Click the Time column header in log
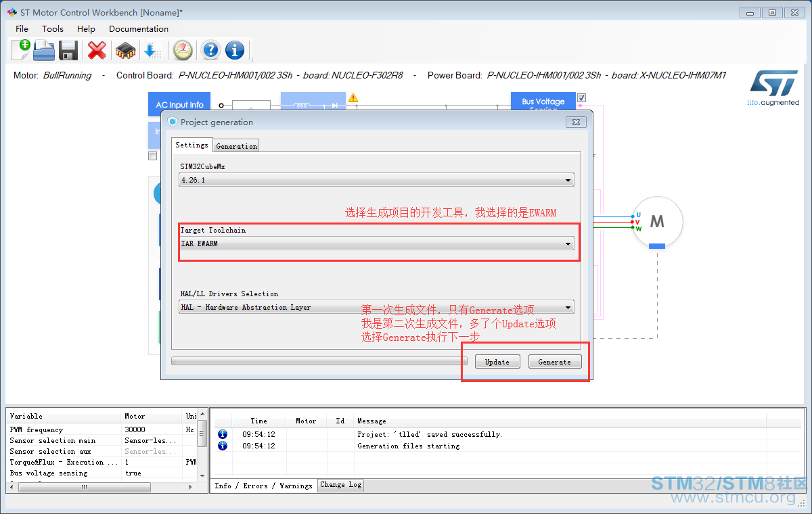This screenshot has width=812, height=514. coord(259,421)
